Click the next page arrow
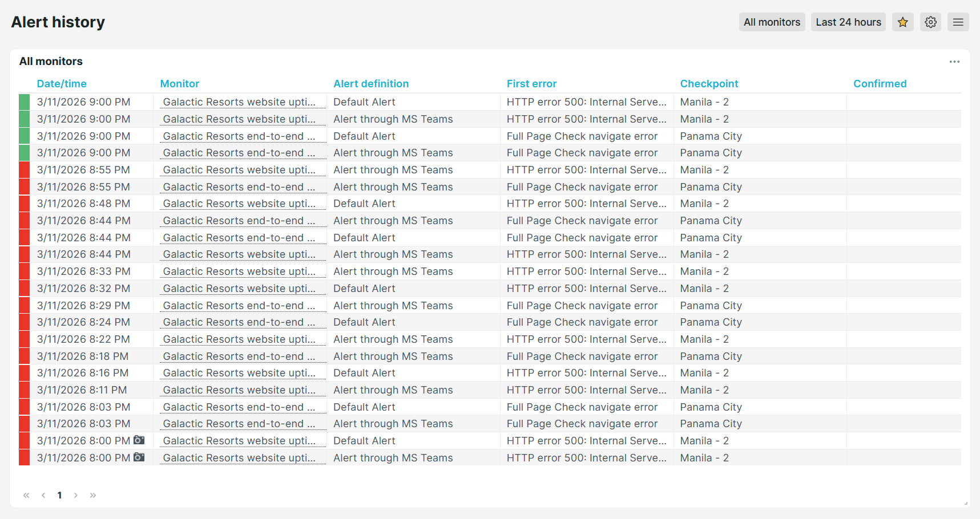 76,495
